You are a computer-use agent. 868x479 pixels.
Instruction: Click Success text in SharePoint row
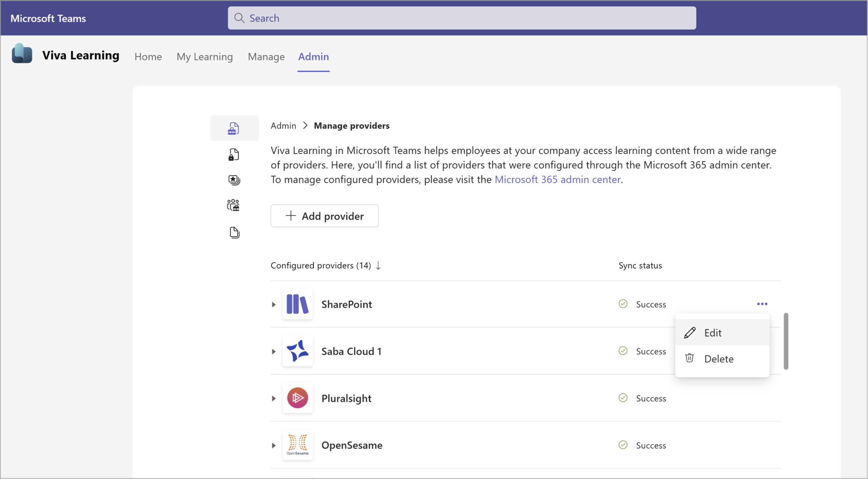point(651,304)
